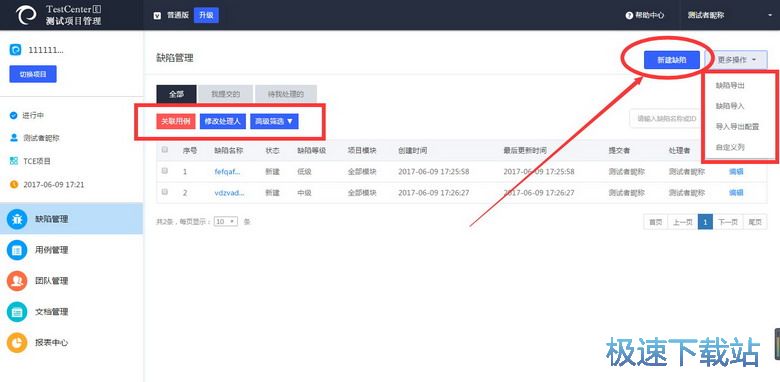The image size is (780, 382).
Task: Switch to the 全部 tab
Action: tap(176, 94)
